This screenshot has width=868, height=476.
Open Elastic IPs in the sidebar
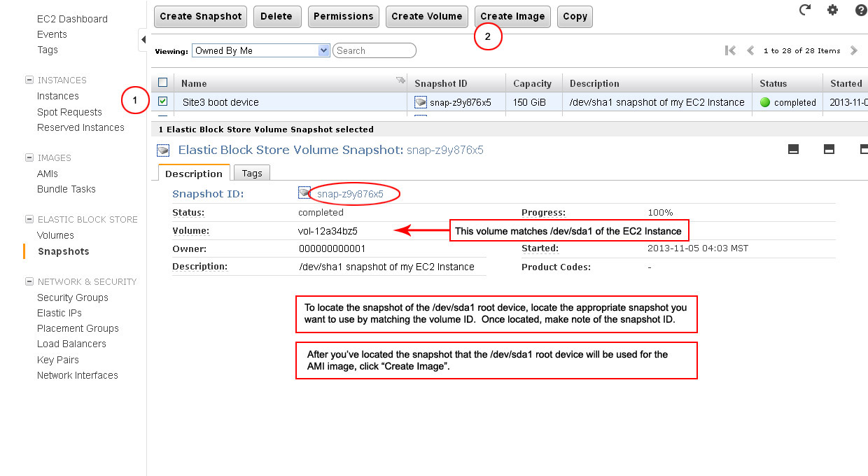pyautogui.click(x=59, y=313)
